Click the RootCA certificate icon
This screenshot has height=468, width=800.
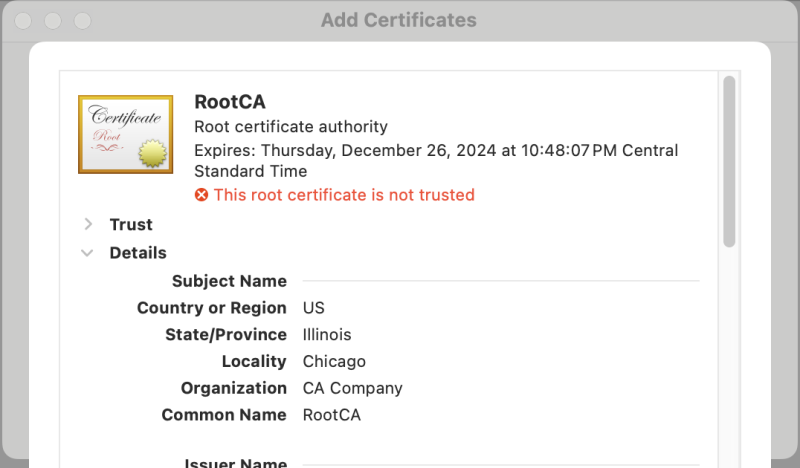(x=126, y=134)
